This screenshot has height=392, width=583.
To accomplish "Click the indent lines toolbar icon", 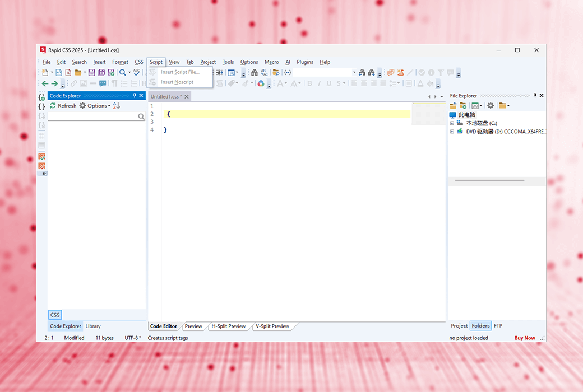I will [x=220, y=72].
